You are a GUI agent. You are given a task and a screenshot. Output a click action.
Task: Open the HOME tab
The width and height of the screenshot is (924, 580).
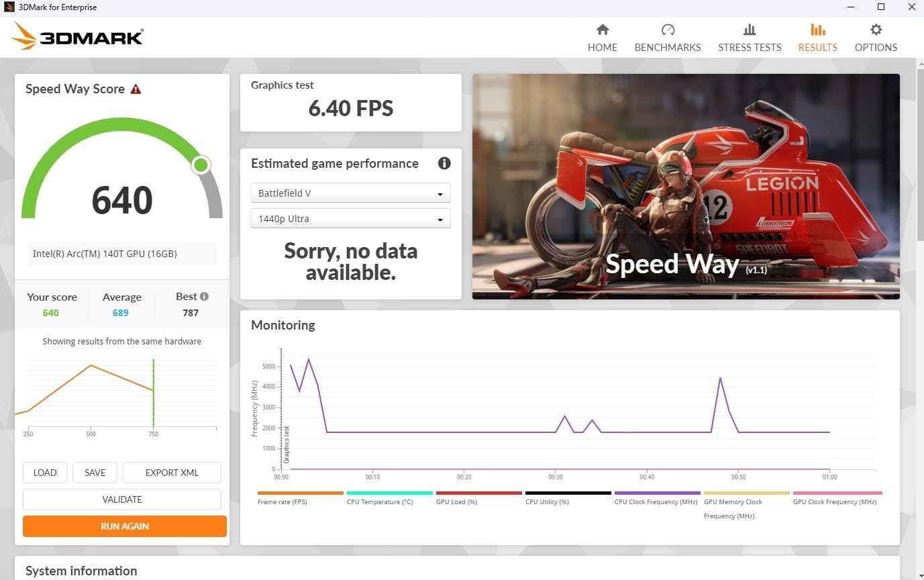(x=603, y=38)
